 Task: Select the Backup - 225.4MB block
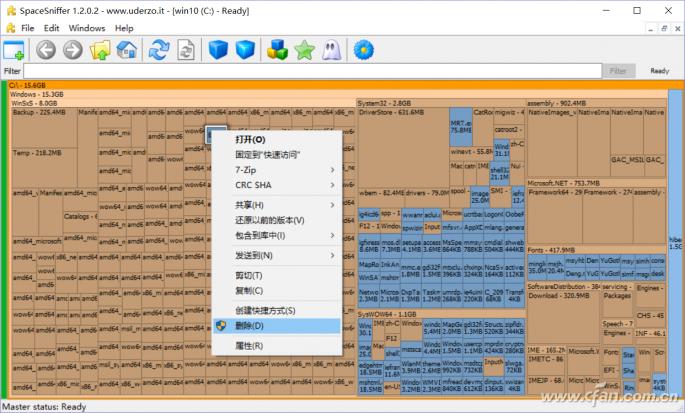coord(45,128)
